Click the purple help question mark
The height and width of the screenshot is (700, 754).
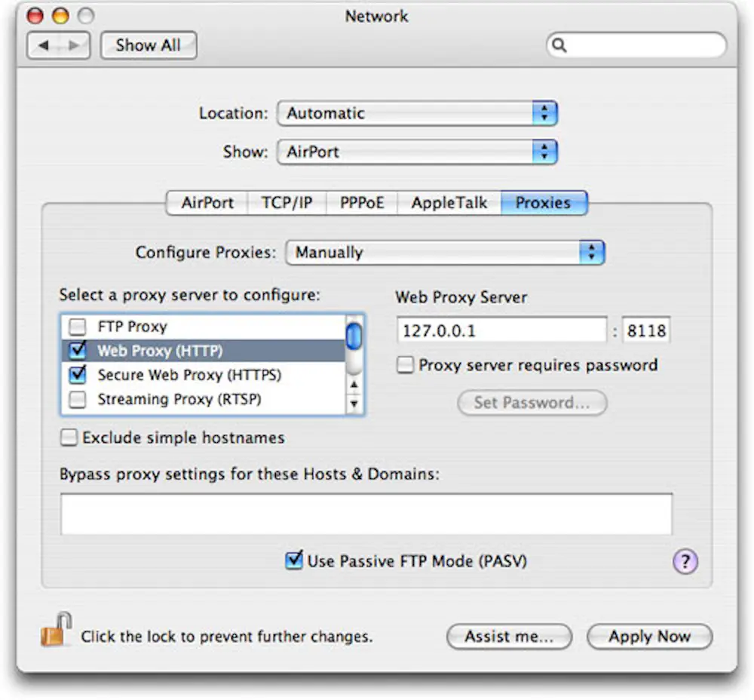coord(685,562)
